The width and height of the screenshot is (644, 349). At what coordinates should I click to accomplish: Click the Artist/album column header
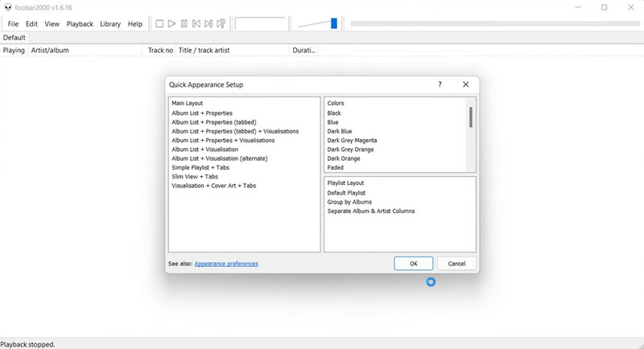pos(85,51)
